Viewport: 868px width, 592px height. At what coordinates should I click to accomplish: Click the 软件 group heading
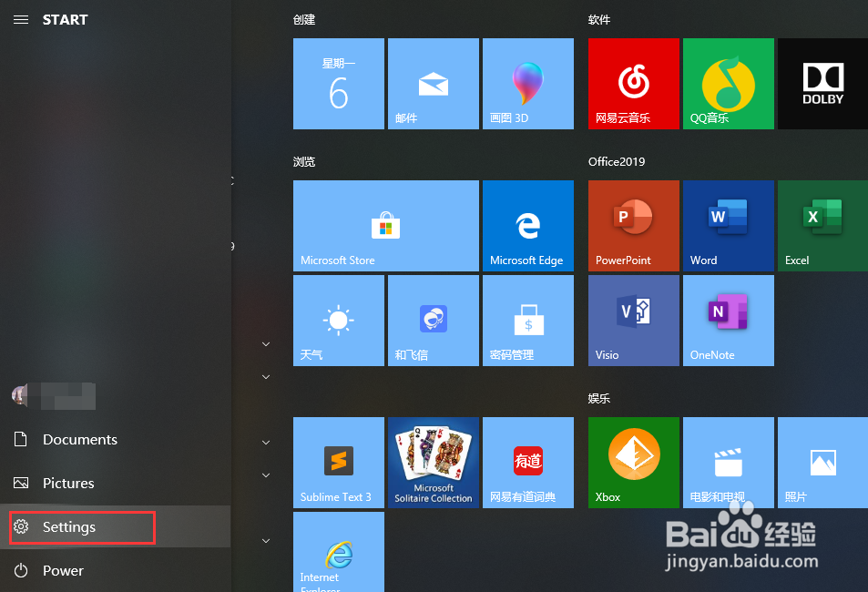click(599, 20)
